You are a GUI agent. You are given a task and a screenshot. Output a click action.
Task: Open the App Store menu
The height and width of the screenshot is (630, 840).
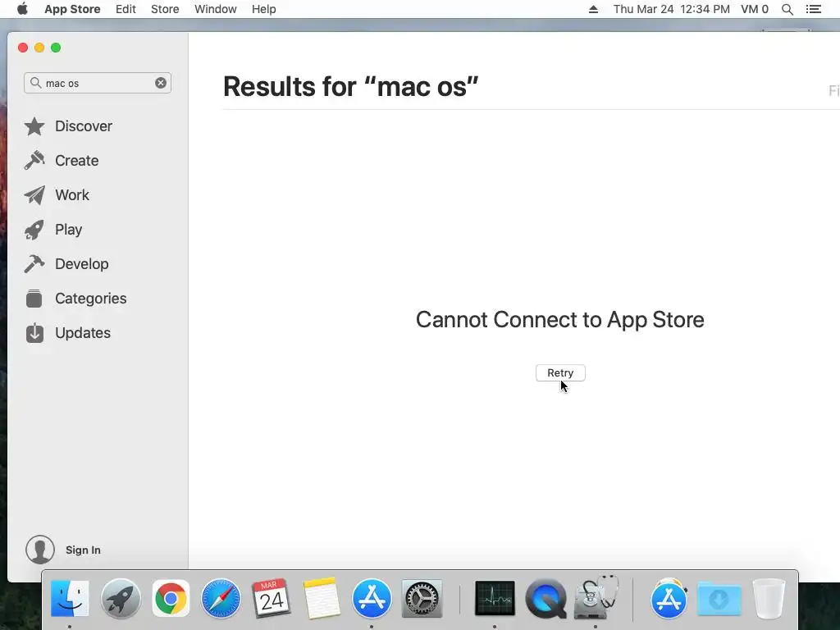tap(72, 9)
